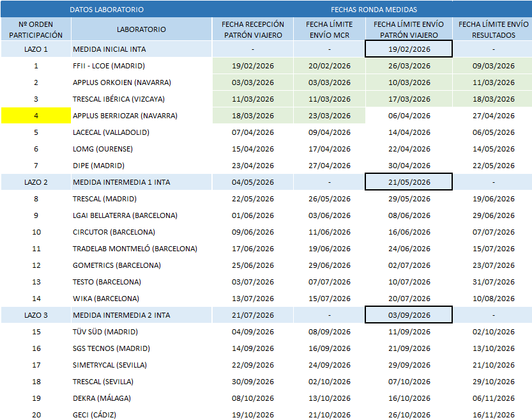Click the "TRADELAB MONTMELÓ (BARCELONA)" cell

pos(135,249)
